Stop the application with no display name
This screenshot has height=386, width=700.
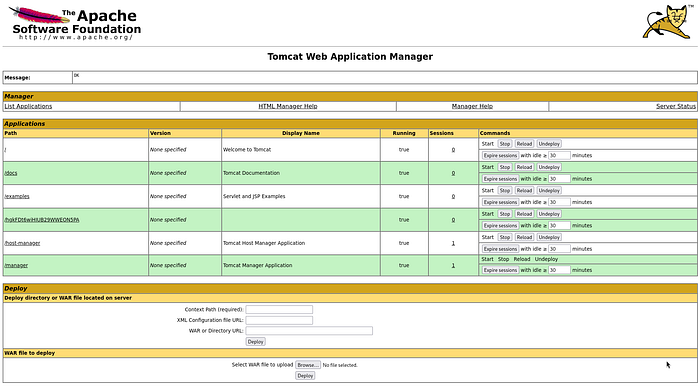pos(504,214)
